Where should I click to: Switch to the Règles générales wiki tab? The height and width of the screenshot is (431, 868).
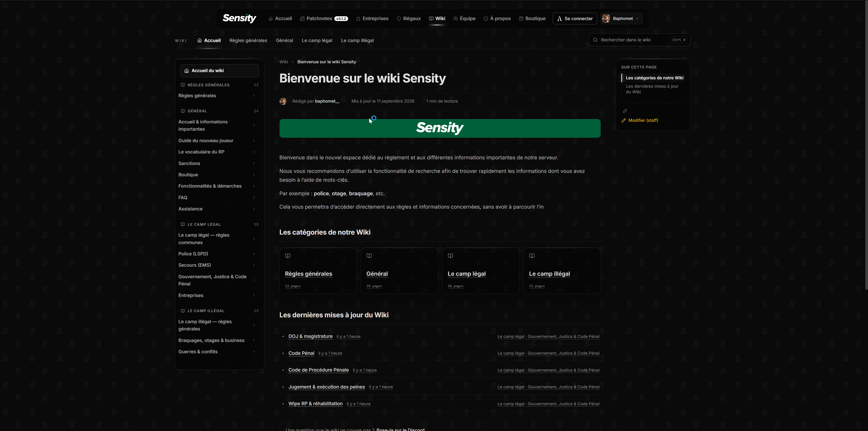click(x=248, y=40)
